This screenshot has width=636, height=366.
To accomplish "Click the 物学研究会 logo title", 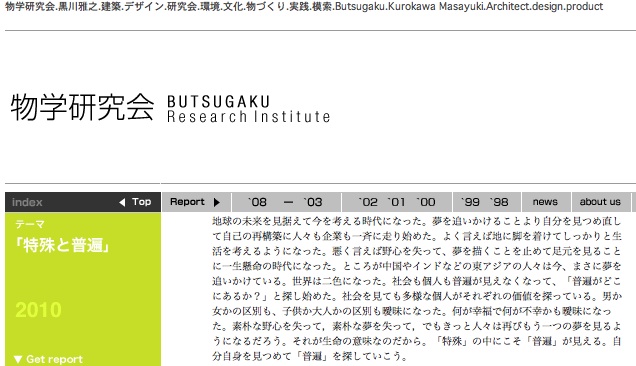I will pyautogui.click(x=82, y=107).
